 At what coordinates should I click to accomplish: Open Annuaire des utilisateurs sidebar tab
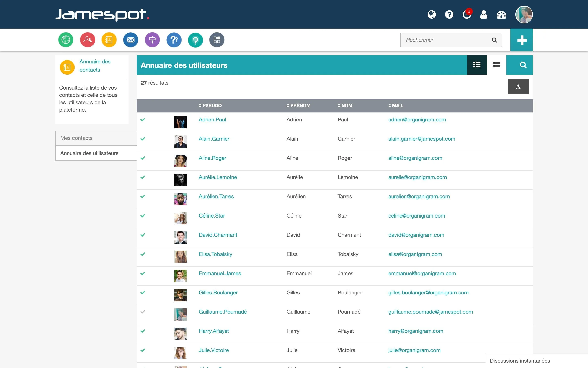pos(96,153)
